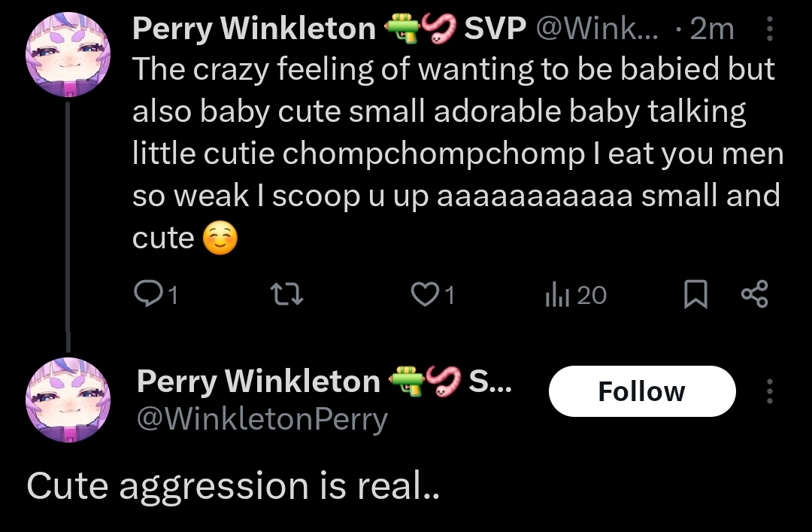The width and height of the screenshot is (812, 532).
Task: Click the "Cute aggression is real.." text
Action: pos(232,486)
